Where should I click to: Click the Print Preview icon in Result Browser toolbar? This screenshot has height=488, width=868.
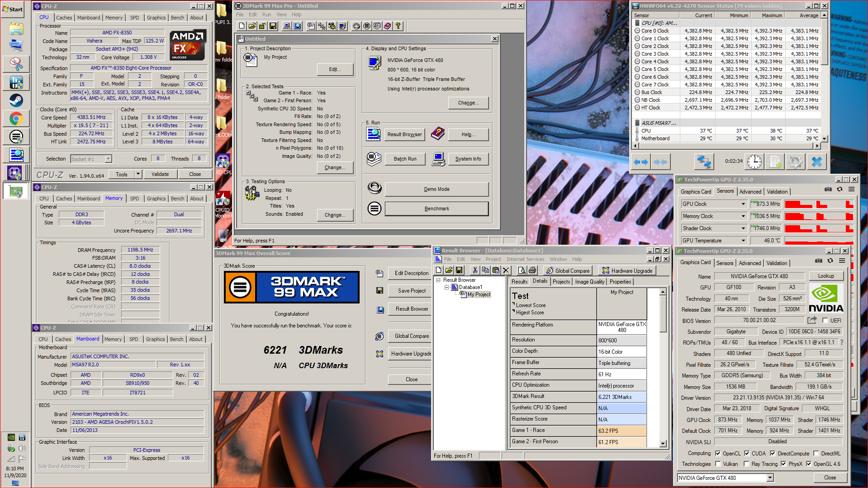coord(522,270)
